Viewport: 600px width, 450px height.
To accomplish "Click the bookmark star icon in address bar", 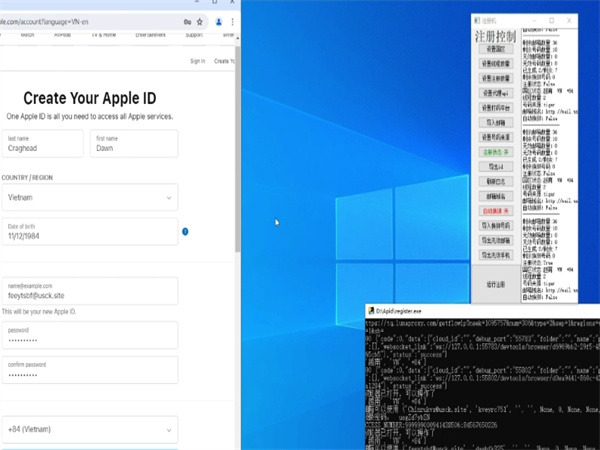I will coord(202,20).
